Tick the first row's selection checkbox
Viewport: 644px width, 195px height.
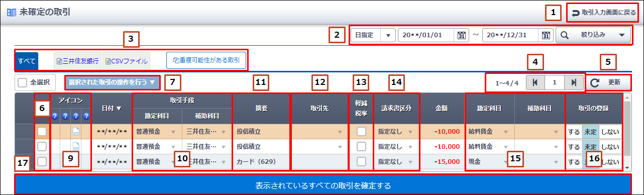click(x=42, y=132)
